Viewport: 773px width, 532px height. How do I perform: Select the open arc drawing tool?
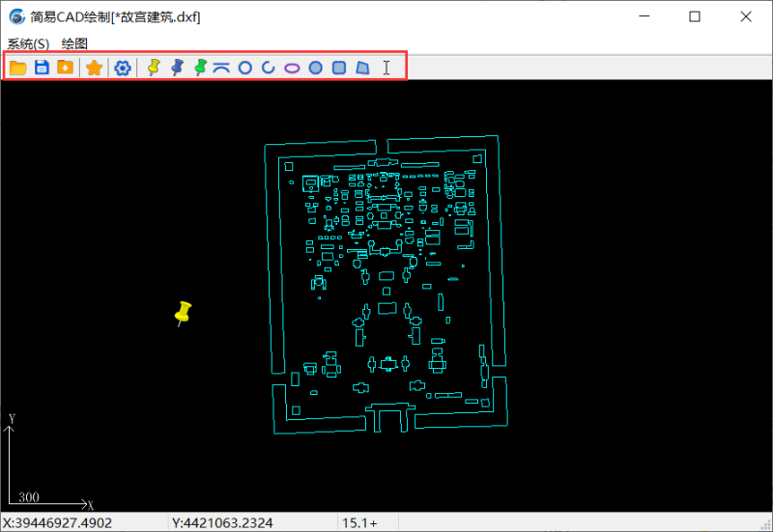click(x=269, y=68)
